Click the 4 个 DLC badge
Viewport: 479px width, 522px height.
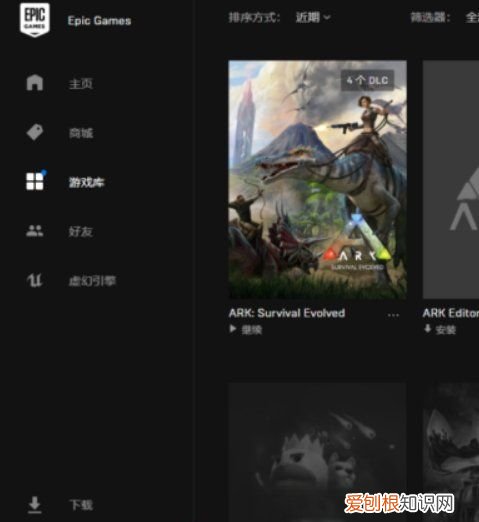pyautogui.click(x=367, y=80)
